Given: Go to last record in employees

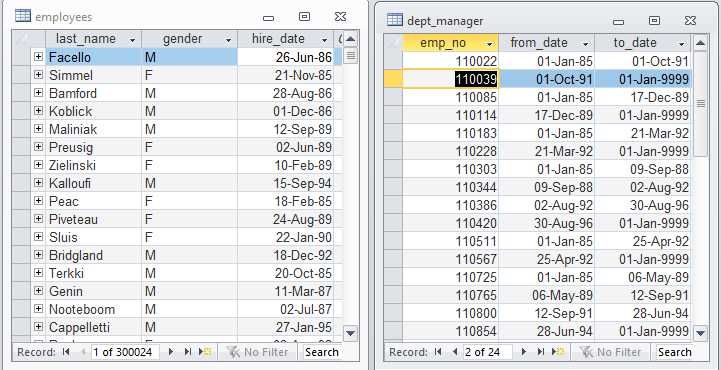Looking at the screenshot, I should point(188,352).
